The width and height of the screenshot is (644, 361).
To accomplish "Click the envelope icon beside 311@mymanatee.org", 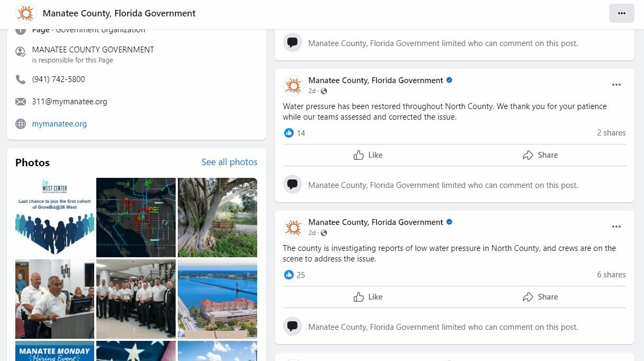I will click(x=21, y=102).
